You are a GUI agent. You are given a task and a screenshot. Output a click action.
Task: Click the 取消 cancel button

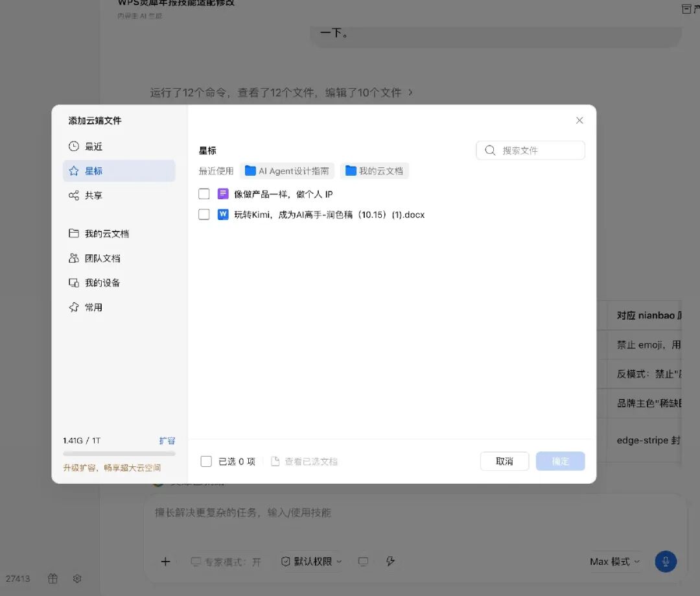(x=504, y=461)
